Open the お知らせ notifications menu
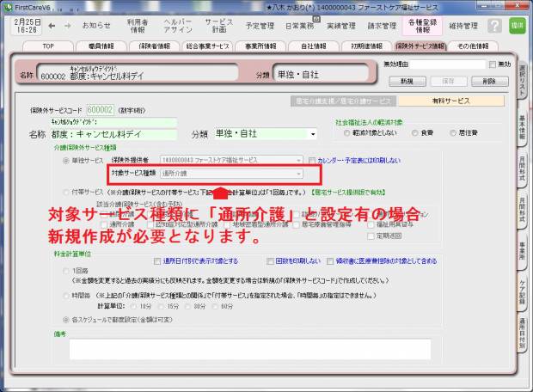This screenshot has width=533, height=392. [x=96, y=26]
